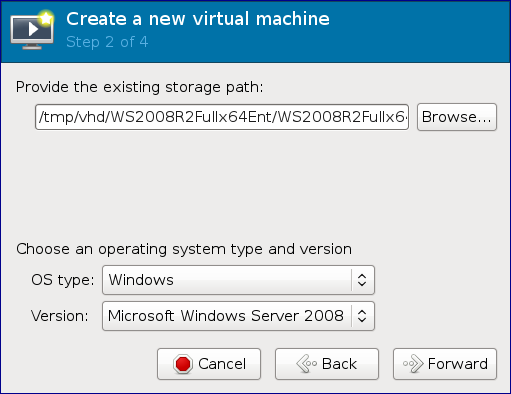Focus the storage path text field
The height and width of the screenshot is (394, 511).
tap(222, 117)
